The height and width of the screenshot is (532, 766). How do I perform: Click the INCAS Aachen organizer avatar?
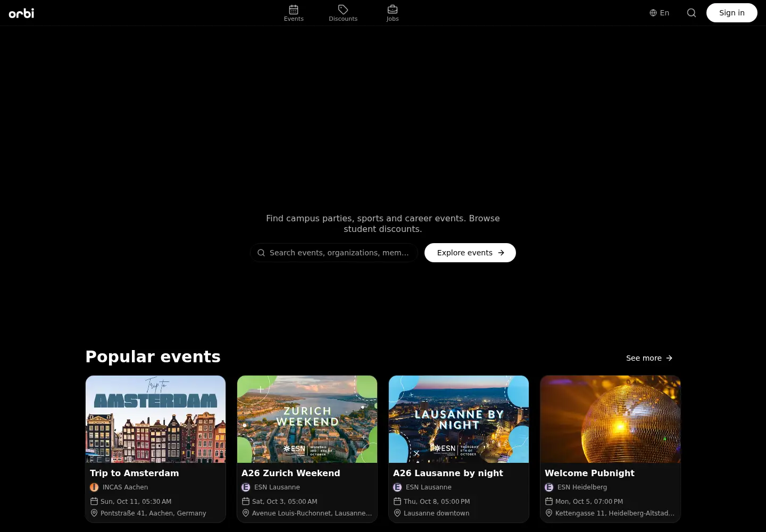pyautogui.click(x=94, y=487)
